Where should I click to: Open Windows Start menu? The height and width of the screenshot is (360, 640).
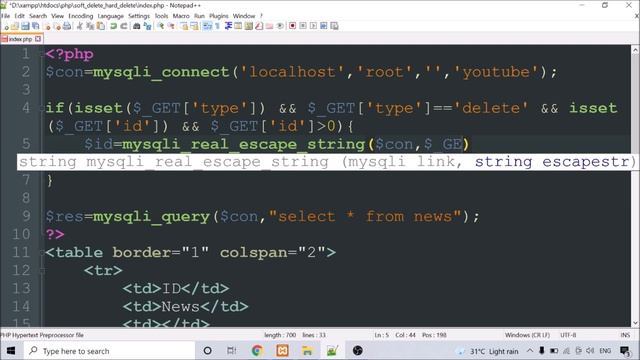pyautogui.click(x=11, y=351)
